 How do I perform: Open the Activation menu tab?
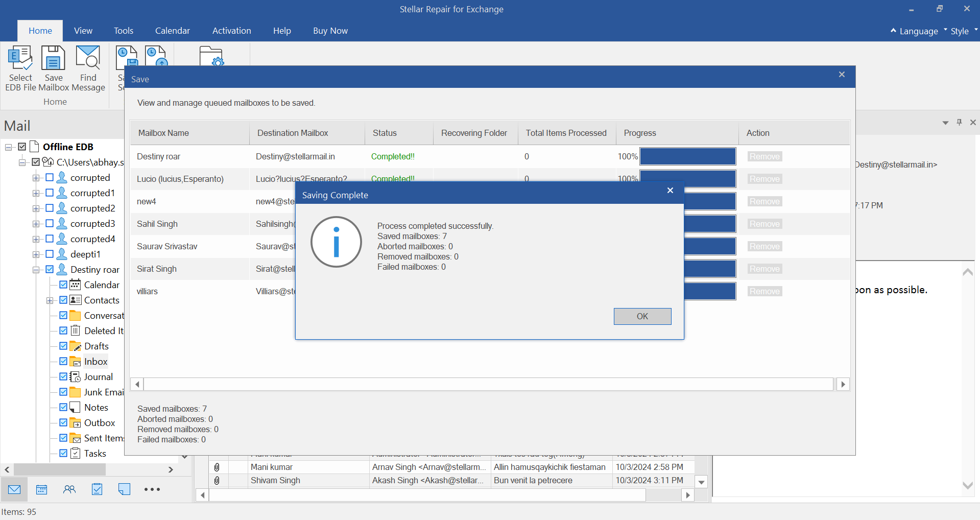coord(231,31)
